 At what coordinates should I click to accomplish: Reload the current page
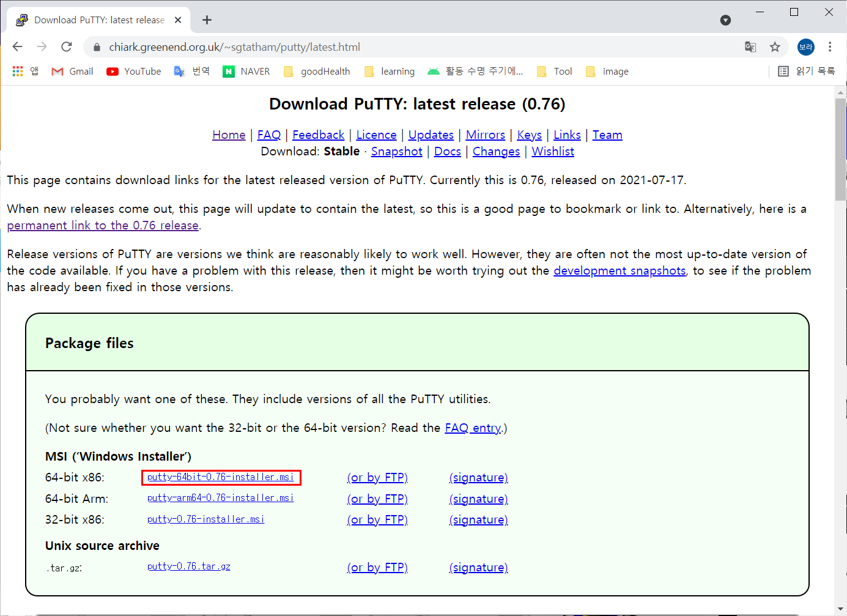(x=66, y=46)
